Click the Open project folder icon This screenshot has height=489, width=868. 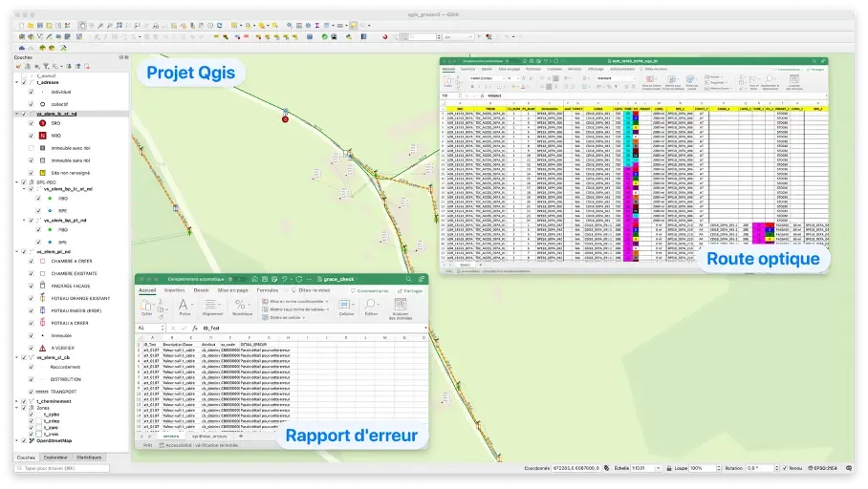(x=31, y=26)
